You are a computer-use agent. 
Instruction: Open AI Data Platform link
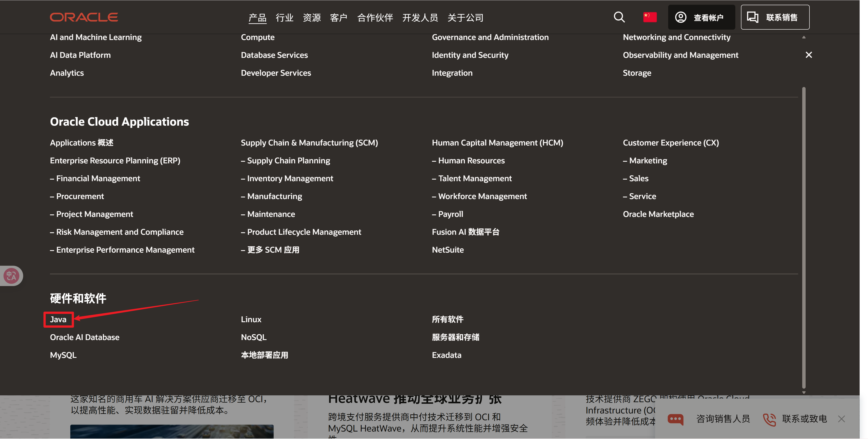point(80,55)
